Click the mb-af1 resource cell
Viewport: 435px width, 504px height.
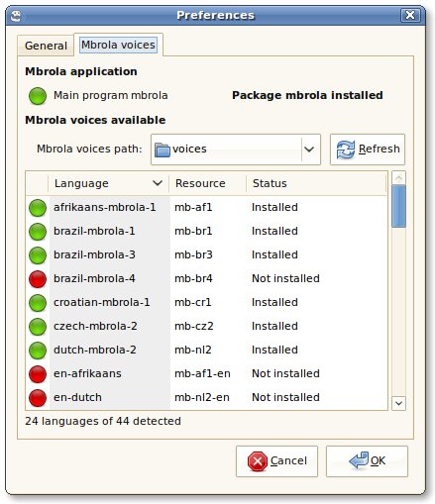(x=193, y=207)
